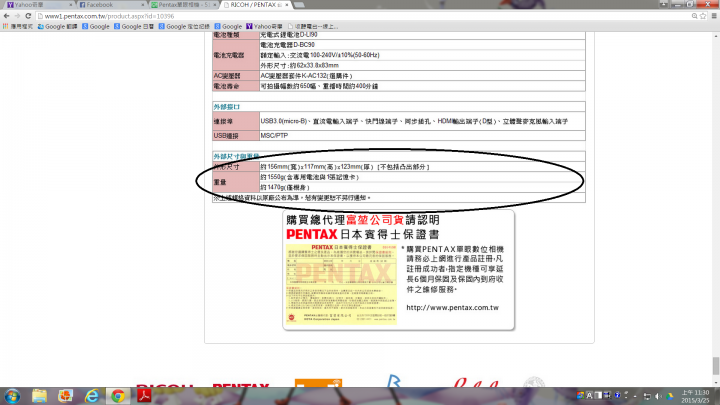The width and height of the screenshot is (720, 405).
Task: Open File Explorer from the taskbar
Action: (39, 396)
